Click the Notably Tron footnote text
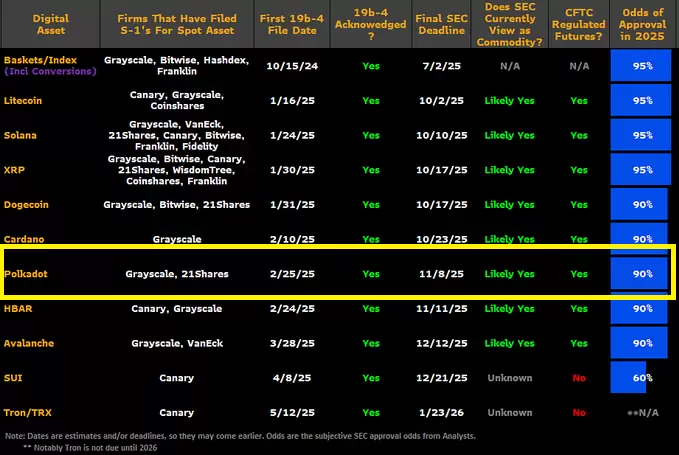679x455 pixels. click(90, 448)
